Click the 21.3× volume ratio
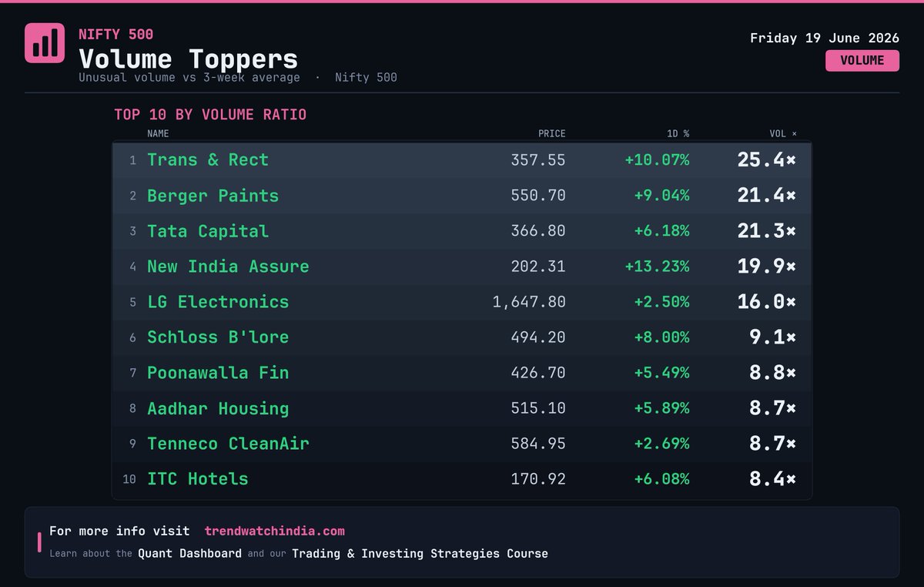The width and height of the screenshot is (924, 587). [x=766, y=231]
